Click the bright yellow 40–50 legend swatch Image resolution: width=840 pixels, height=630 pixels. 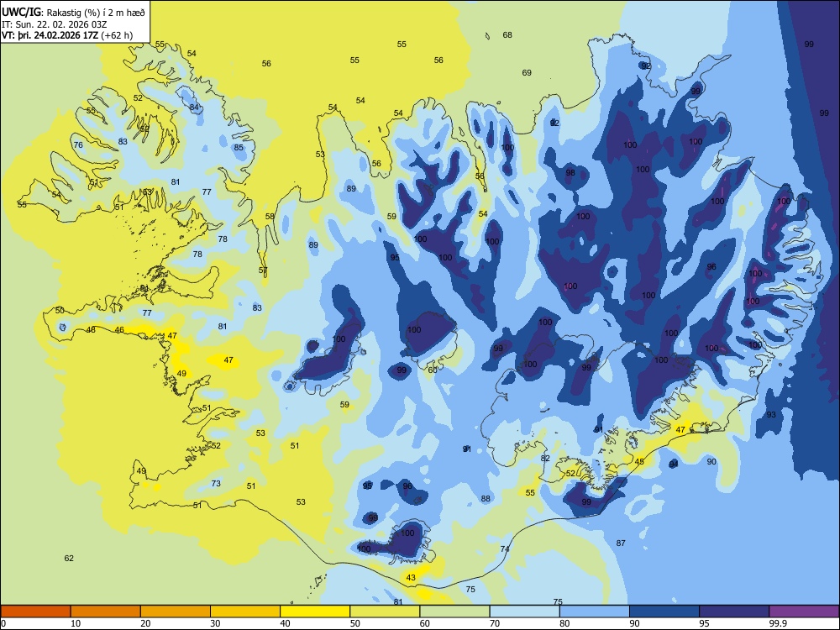(x=315, y=612)
